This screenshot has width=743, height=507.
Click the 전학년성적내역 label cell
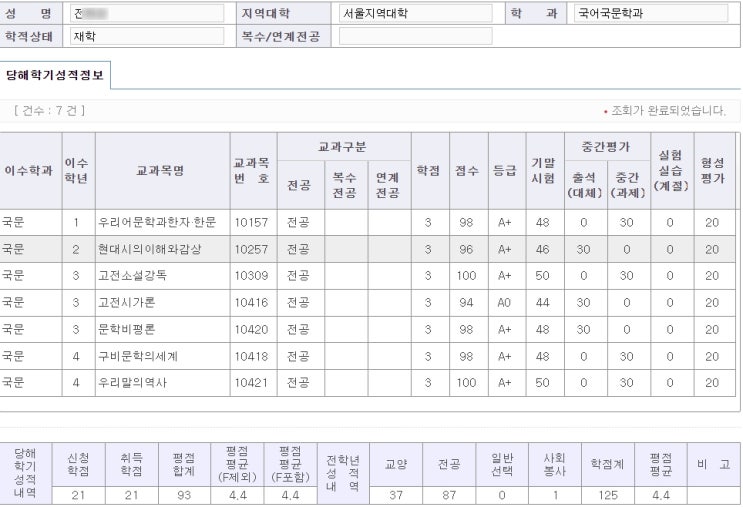pos(343,473)
